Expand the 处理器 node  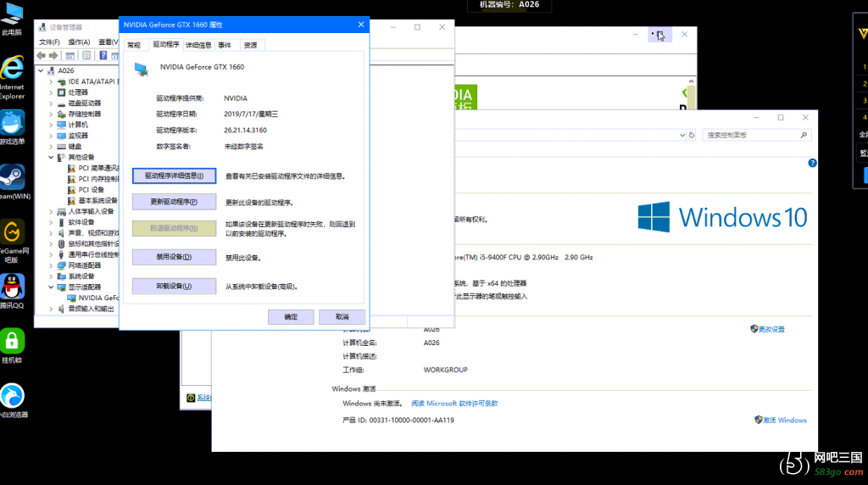point(51,92)
